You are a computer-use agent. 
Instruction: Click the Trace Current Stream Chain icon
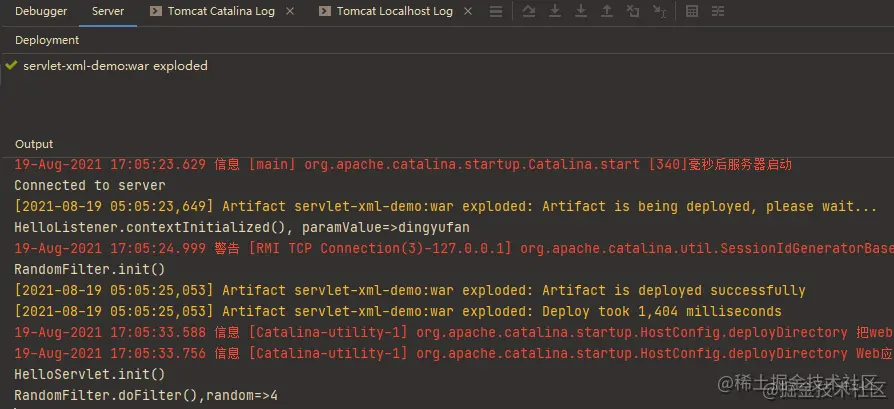point(718,11)
